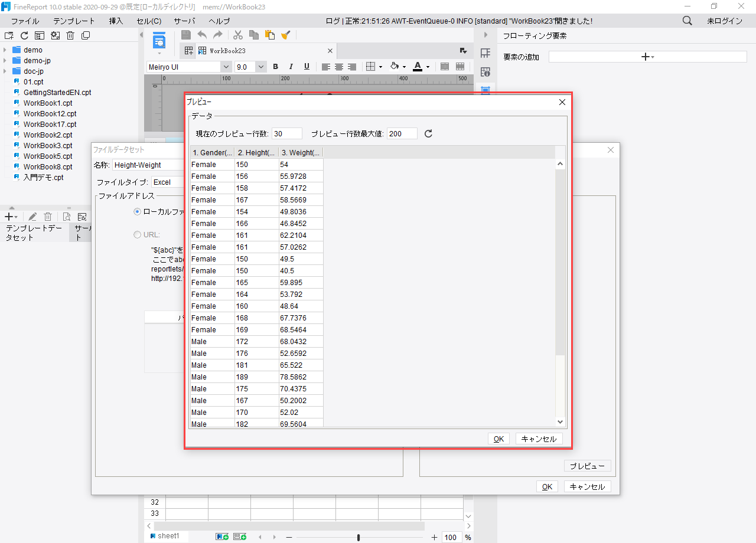The image size is (756, 543).
Task: Click the zoom slider handle at bottom
Action: [x=359, y=537]
